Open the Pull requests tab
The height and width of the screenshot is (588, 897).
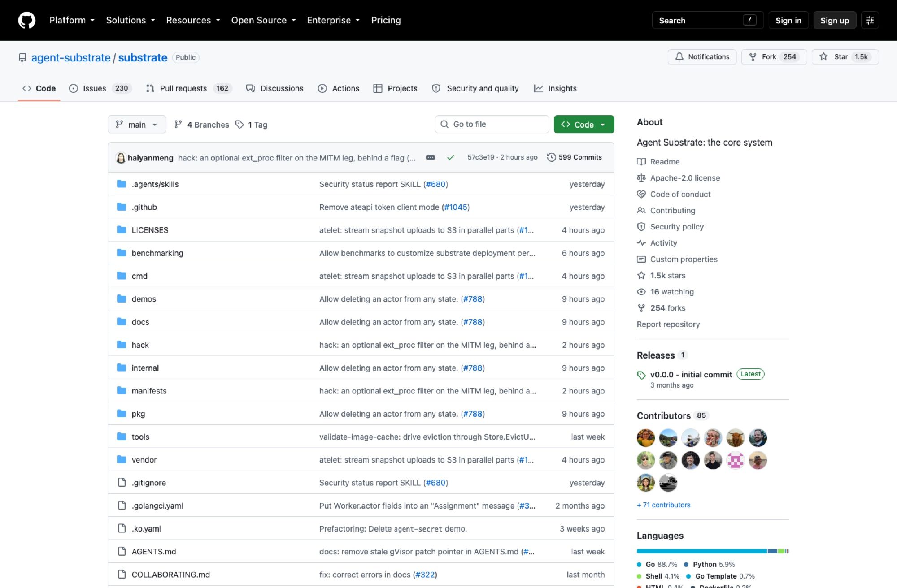pyautogui.click(x=189, y=88)
